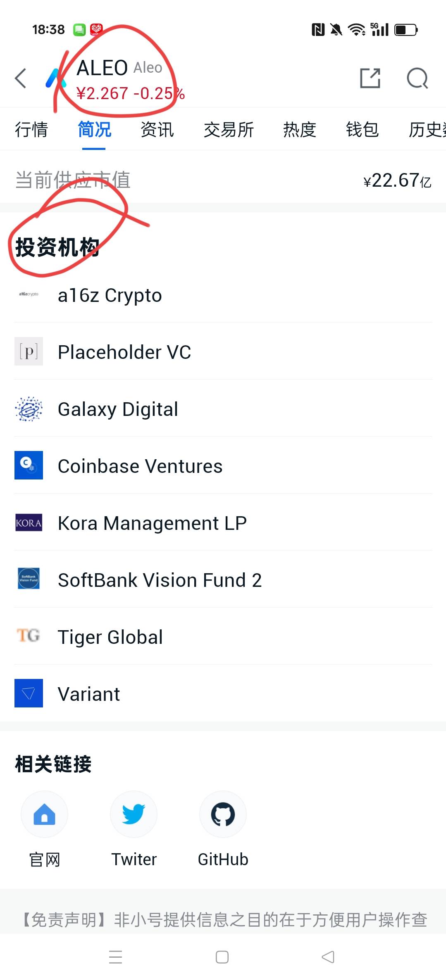The image size is (446, 980).
Task: Open Placeholder VC investor entry
Action: tap(124, 352)
